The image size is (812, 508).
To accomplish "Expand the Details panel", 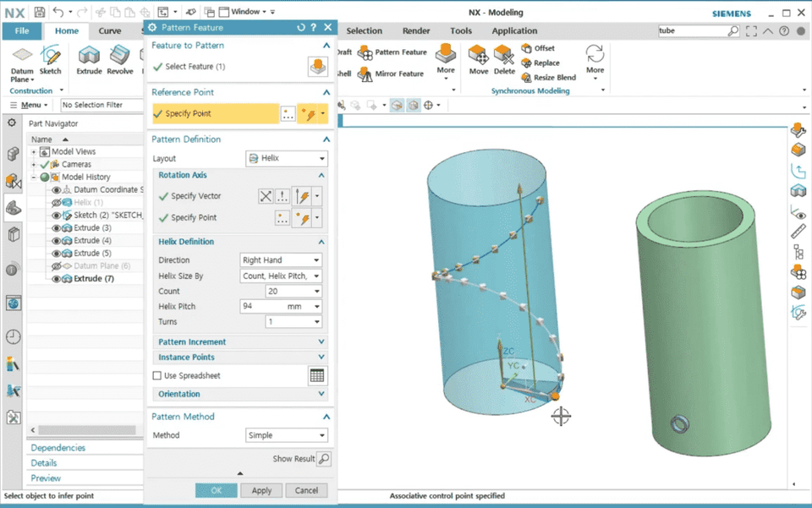I will (43, 463).
